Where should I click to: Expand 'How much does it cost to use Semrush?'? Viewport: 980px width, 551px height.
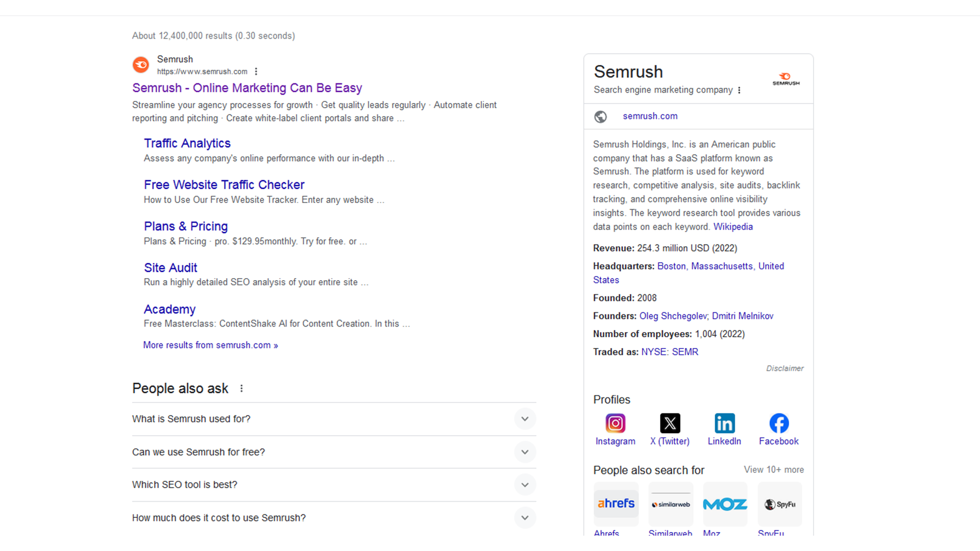[x=334, y=518]
